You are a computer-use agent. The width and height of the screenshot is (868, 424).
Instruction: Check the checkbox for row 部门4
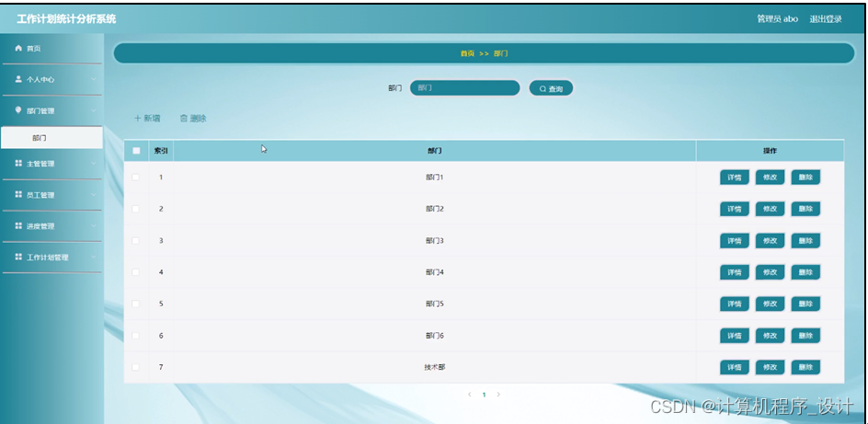click(x=136, y=272)
